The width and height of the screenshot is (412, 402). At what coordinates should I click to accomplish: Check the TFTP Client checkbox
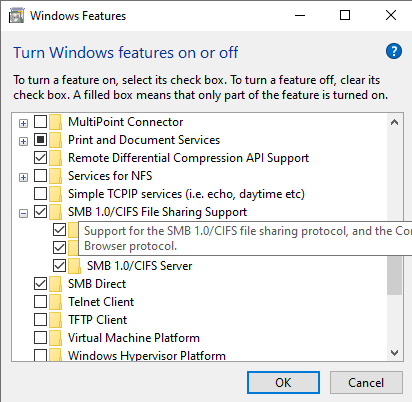[x=40, y=320]
